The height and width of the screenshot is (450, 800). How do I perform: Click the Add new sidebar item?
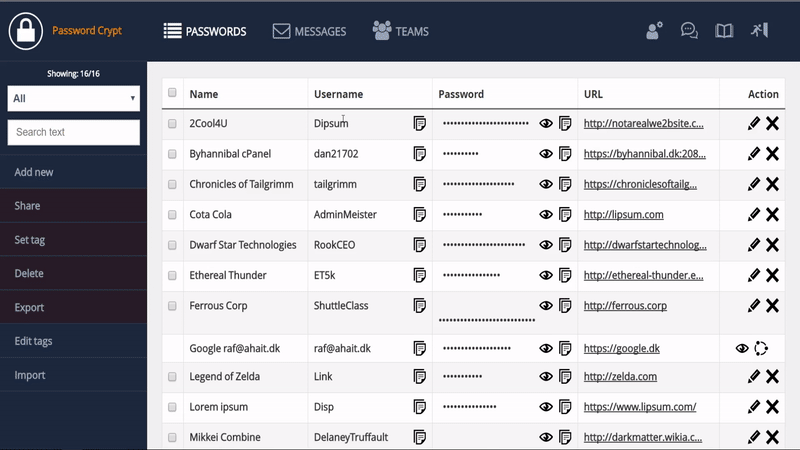[x=73, y=172]
